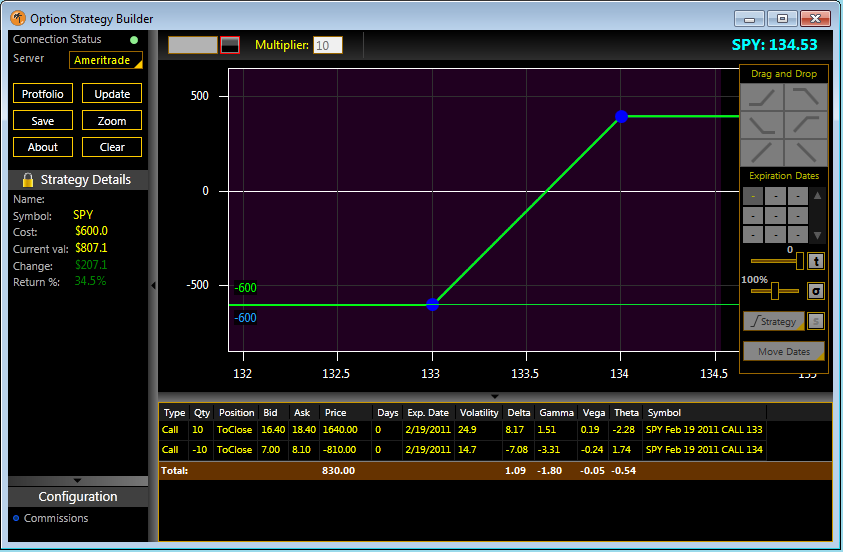This screenshot has height=552, width=843.
Task: Click the Multiplier input field
Action: click(328, 45)
